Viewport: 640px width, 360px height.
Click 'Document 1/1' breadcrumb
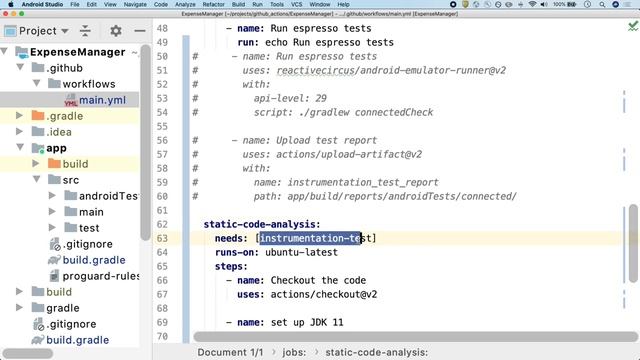230,352
